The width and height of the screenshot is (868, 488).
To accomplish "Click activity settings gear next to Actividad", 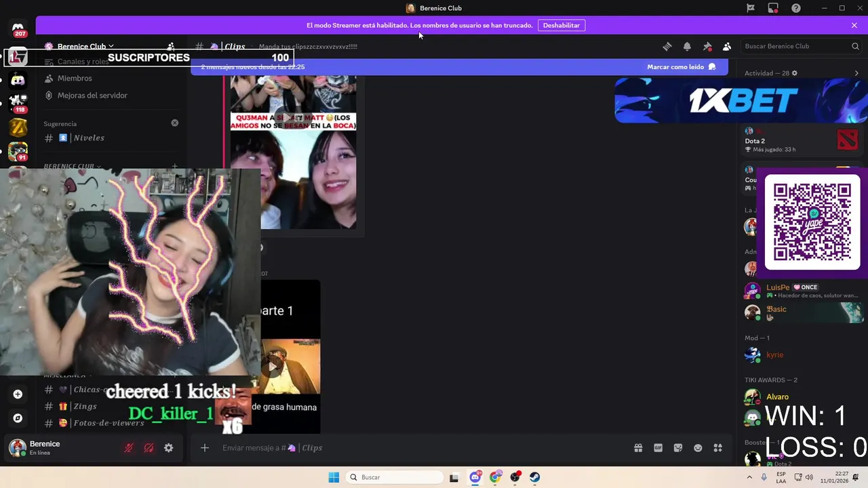I will [x=795, y=73].
